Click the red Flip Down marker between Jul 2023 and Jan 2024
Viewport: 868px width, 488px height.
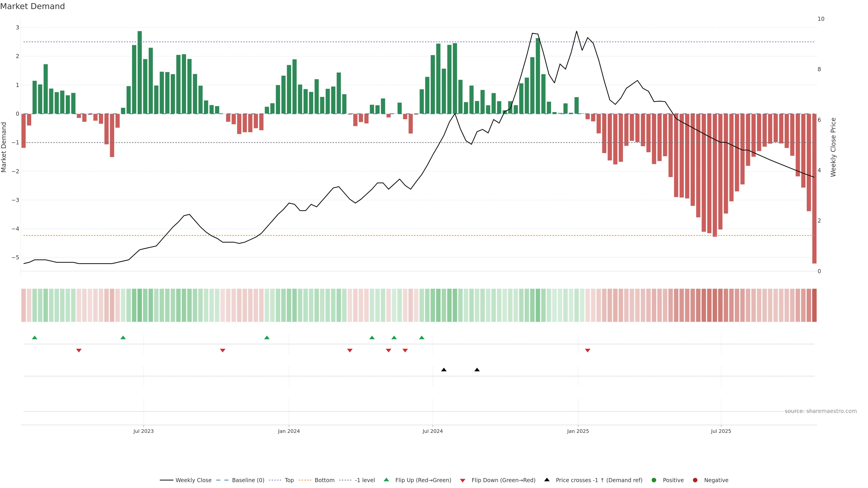point(222,351)
